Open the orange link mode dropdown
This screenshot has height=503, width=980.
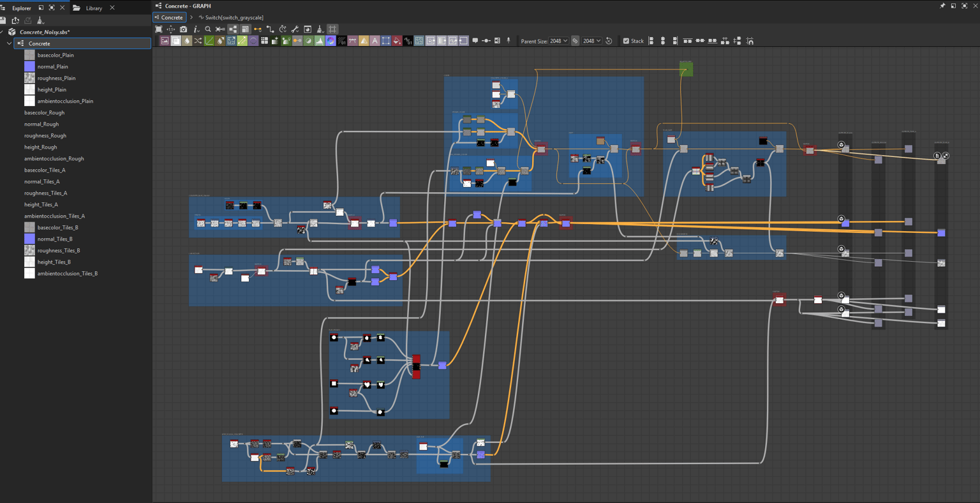point(258,29)
